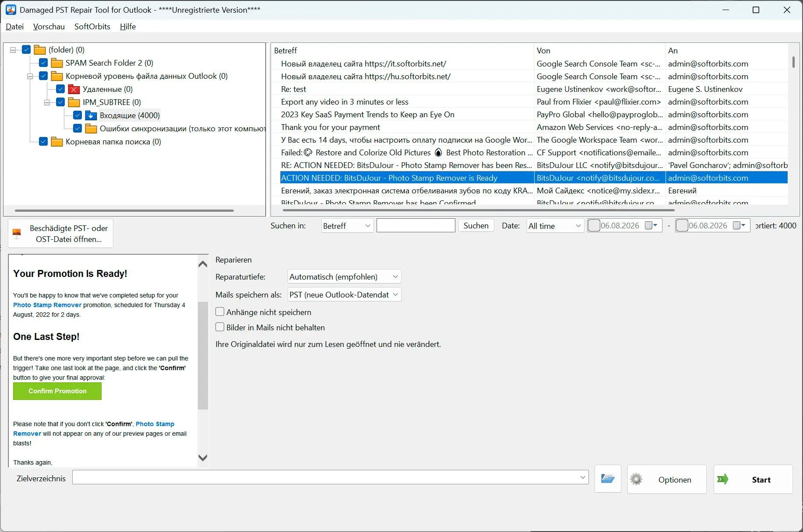
Task: Click the green Confirm Promotion button
Action: (x=57, y=391)
